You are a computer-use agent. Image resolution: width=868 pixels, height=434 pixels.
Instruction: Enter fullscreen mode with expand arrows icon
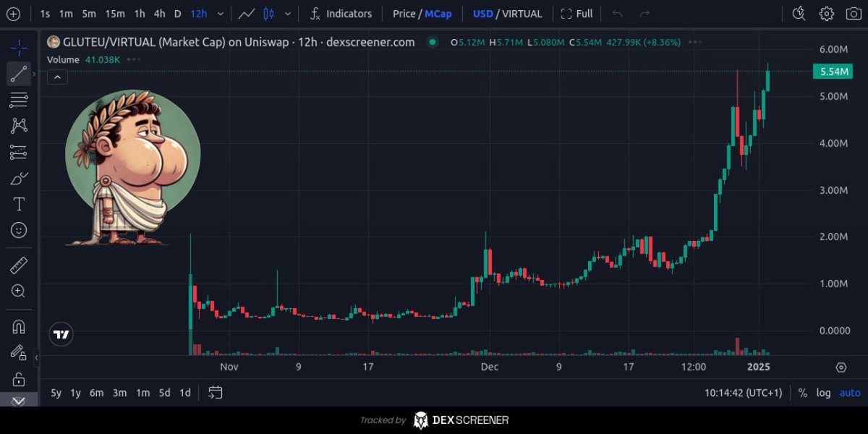pyautogui.click(x=566, y=14)
